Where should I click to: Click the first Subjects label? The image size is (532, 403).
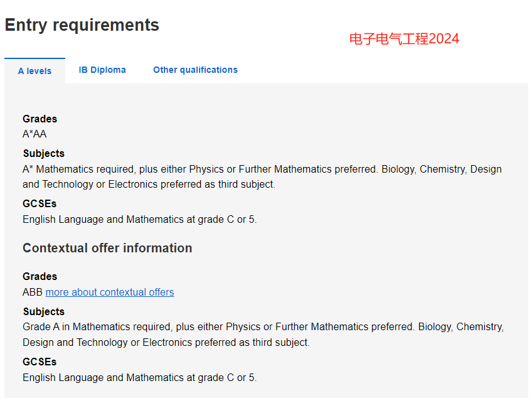(x=43, y=153)
